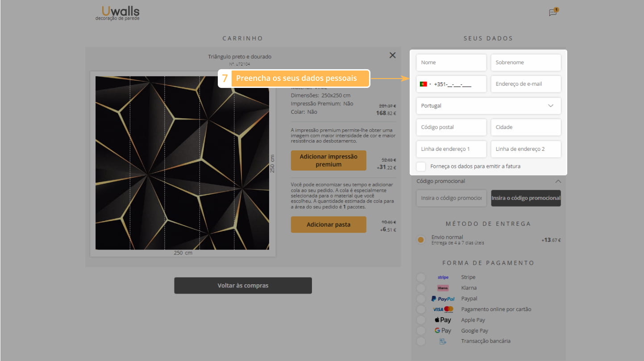The image size is (644, 361).
Task: Click the Adicionar pasta button
Action: [328, 225]
